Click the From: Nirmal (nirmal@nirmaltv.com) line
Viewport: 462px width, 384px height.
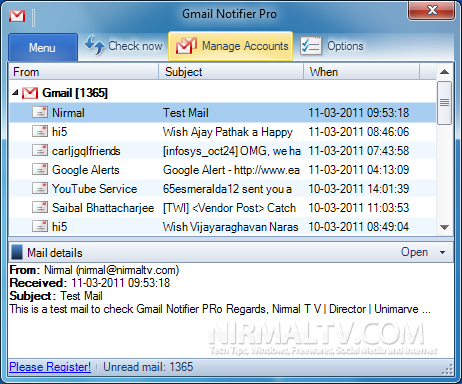[x=94, y=270]
